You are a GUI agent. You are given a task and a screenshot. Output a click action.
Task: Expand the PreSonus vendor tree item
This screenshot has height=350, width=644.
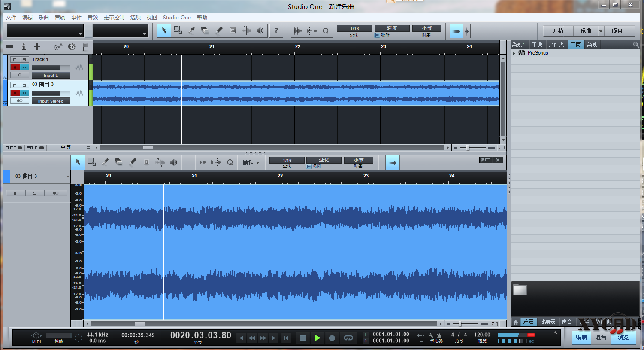pyautogui.click(x=514, y=53)
